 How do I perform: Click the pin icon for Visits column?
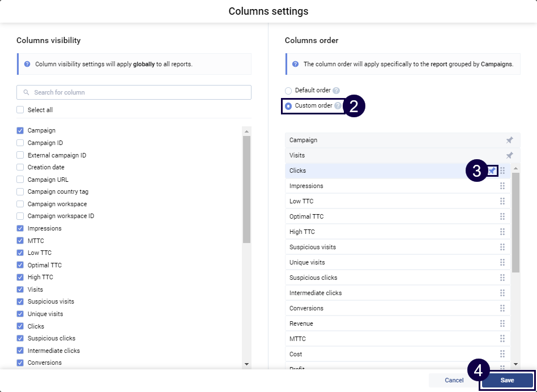click(509, 155)
